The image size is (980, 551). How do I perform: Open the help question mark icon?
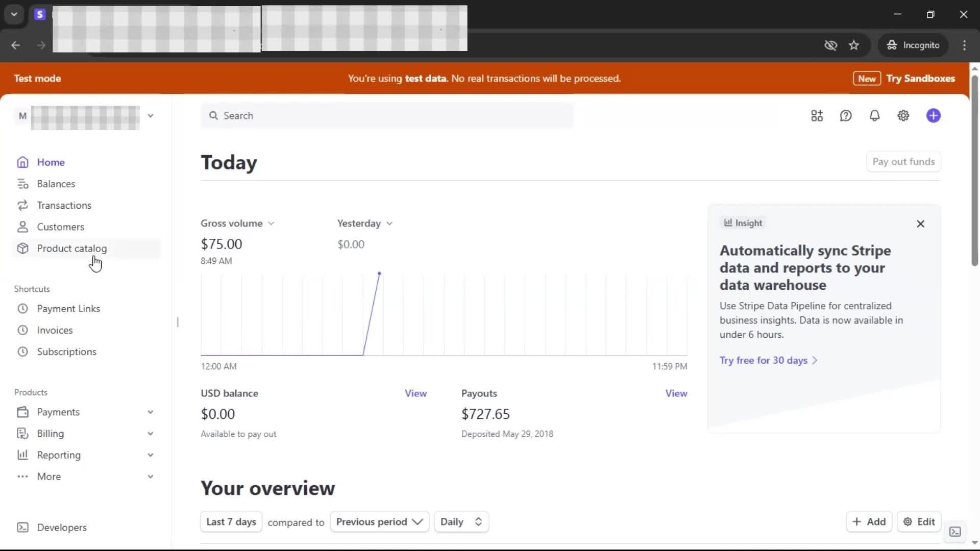846,116
